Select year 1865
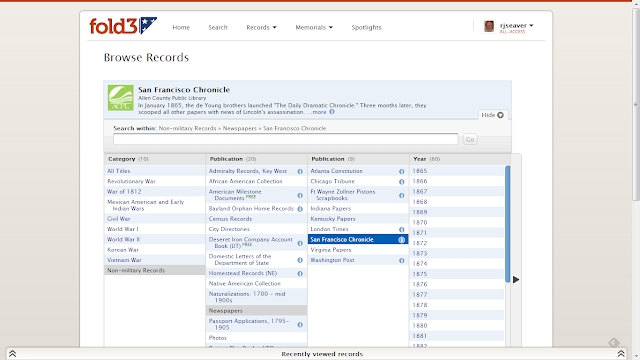This screenshot has height=360, width=640. [x=457, y=171]
